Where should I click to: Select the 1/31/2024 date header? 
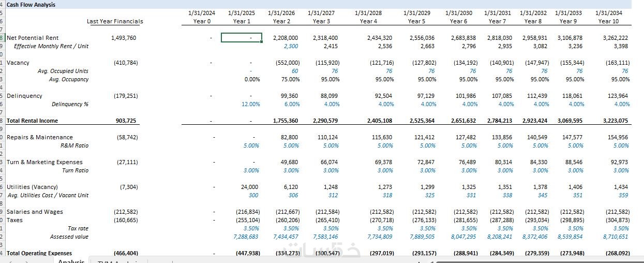click(x=201, y=13)
